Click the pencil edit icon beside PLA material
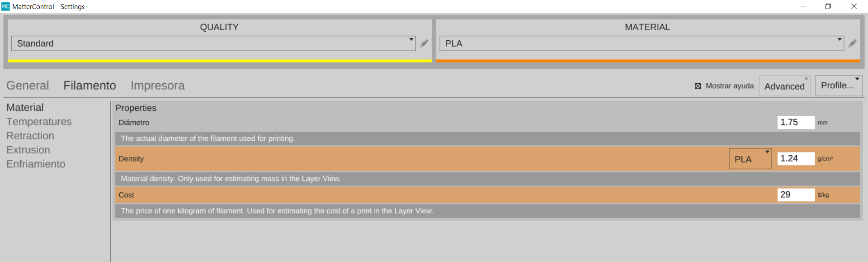The image size is (868, 262). 852,43
